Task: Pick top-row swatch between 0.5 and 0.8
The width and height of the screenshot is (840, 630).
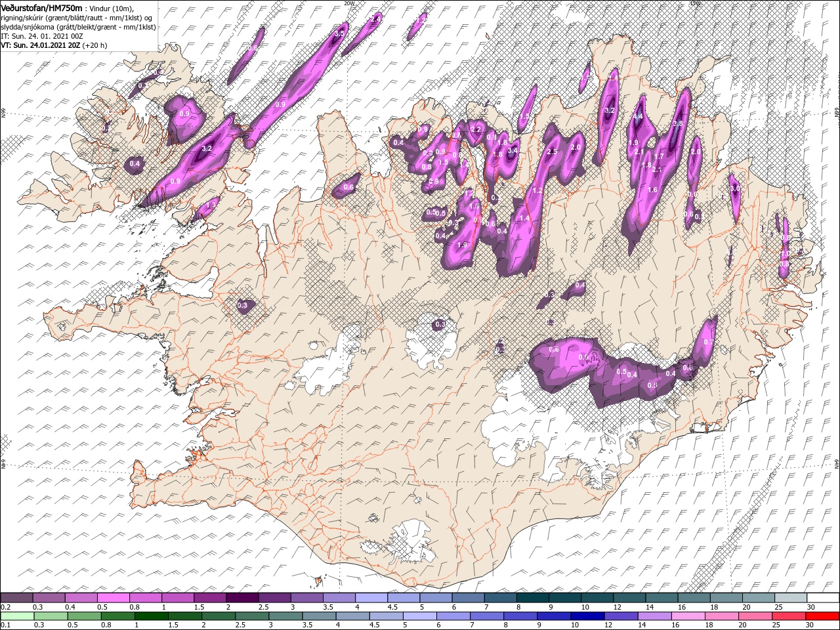Action: point(113,598)
